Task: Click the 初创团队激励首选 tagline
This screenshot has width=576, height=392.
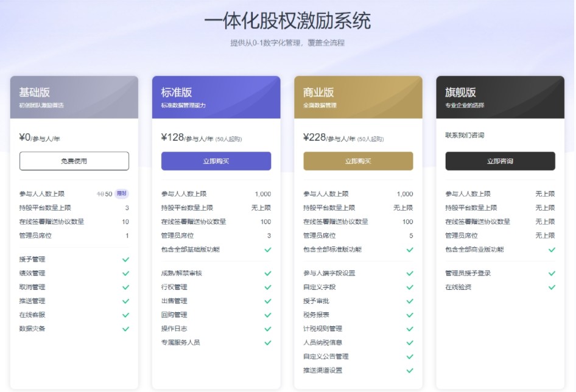Action: pos(41,105)
